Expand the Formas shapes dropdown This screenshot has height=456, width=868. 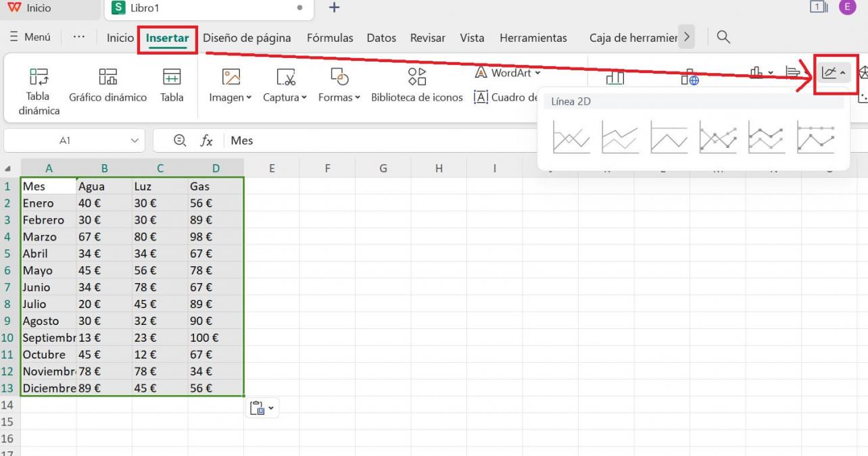[x=339, y=84]
